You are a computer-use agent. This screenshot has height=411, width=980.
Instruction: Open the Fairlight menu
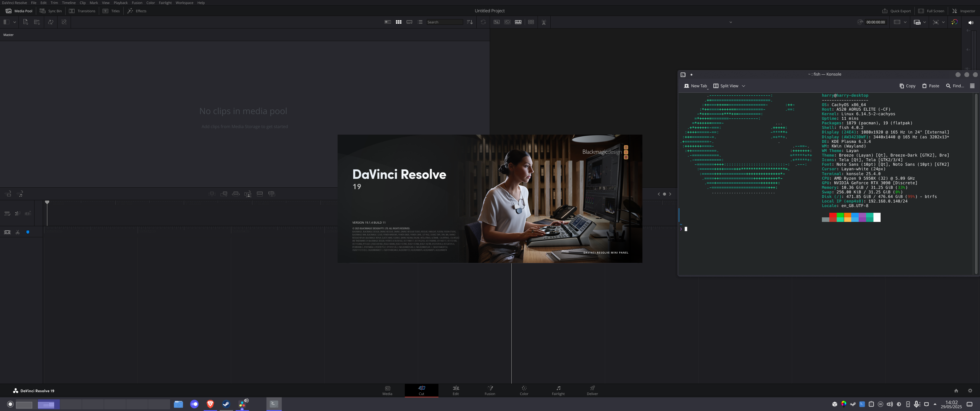click(x=165, y=3)
